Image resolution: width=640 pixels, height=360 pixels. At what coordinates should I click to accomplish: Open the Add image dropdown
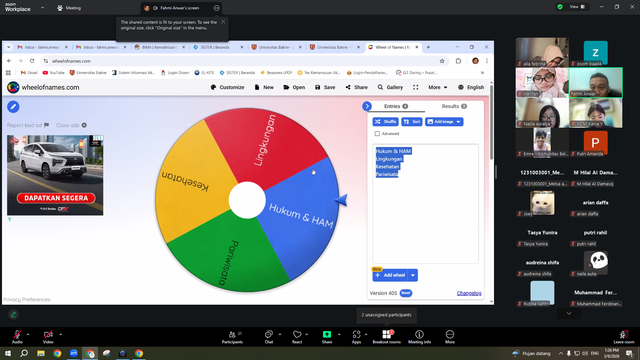click(444, 122)
